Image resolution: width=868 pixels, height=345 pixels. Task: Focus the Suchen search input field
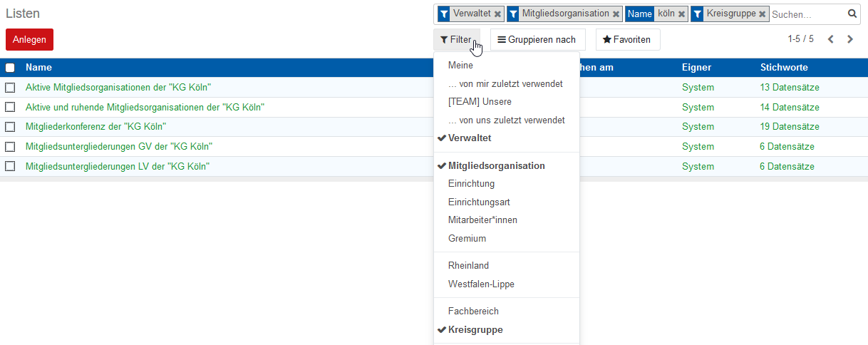[x=807, y=14]
